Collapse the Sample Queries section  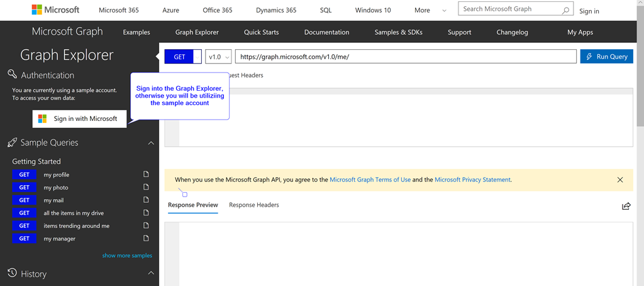[151, 143]
